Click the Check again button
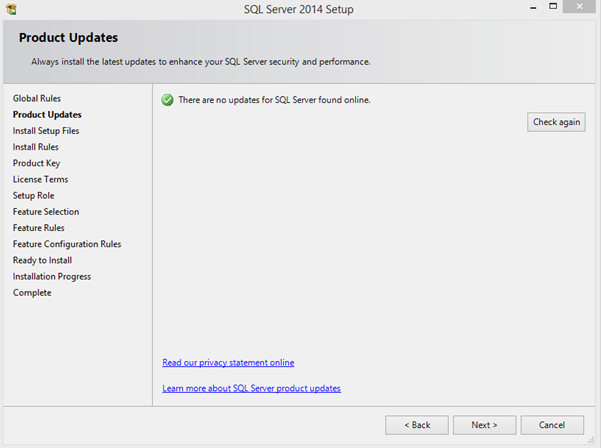The width and height of the screenshot is (601, 448). click(x=556, y=122)
